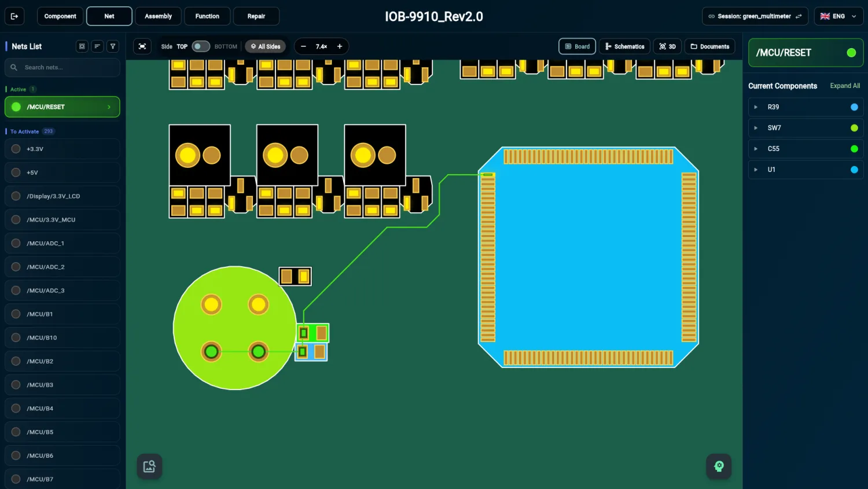The height and width of the screenshot is (489, 868).
Task: Expand the R39 component row
Action: point(756,107)
